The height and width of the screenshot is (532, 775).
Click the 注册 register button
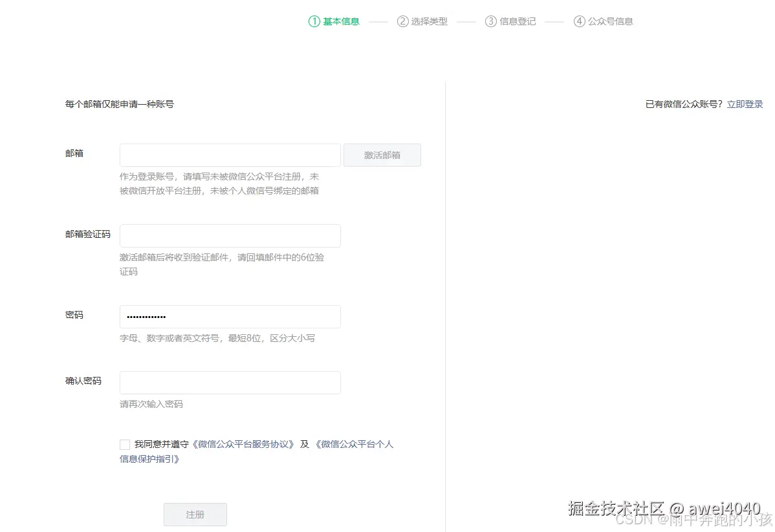pos(195,515)
